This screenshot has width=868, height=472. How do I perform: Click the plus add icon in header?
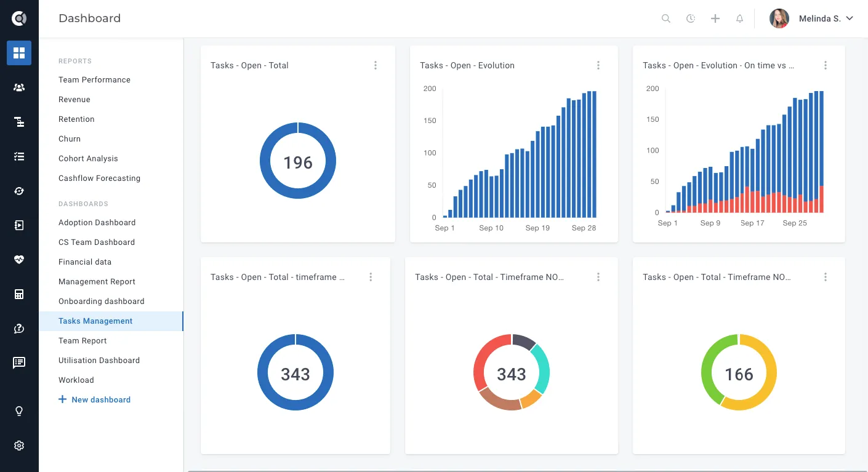tap(715, 18)
